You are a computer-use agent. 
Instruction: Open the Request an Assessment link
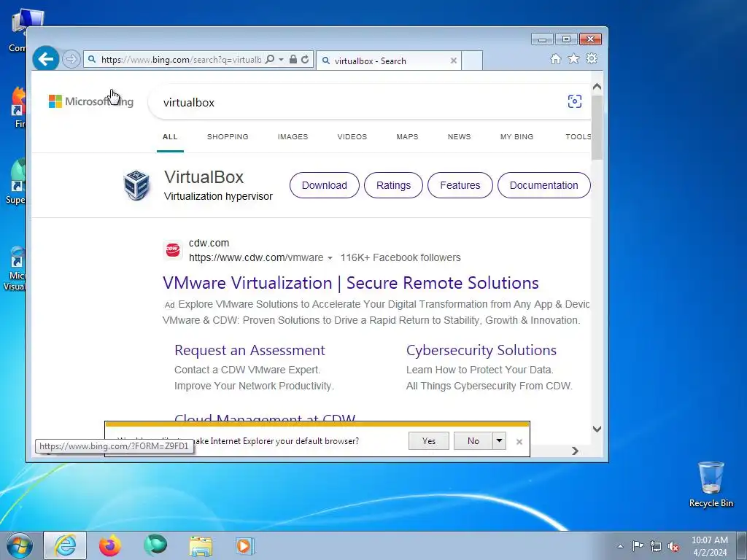tap(249, 350)
